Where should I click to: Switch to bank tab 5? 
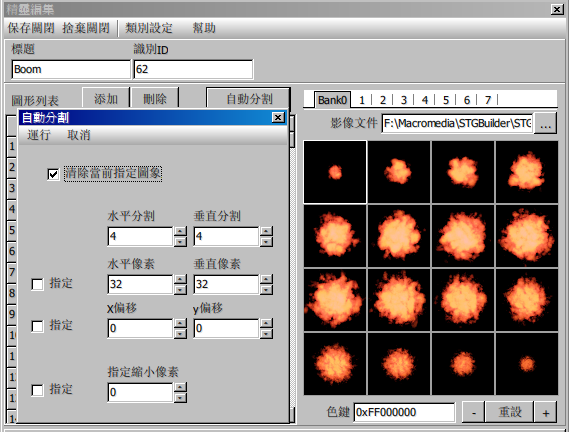point(446,100)
